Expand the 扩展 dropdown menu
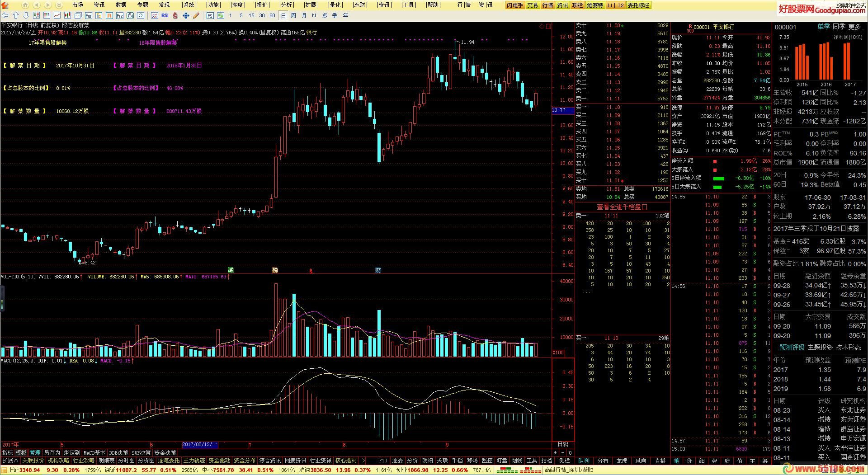868x475 pixels. coord(311,5)
